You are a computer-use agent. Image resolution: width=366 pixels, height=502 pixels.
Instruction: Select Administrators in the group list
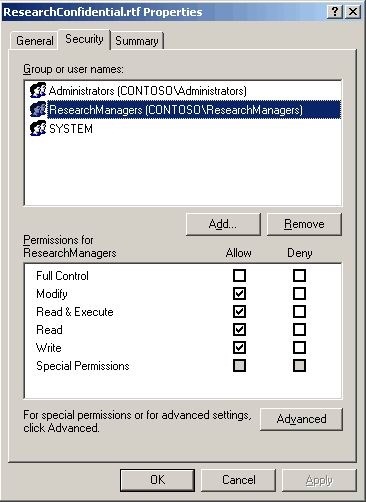148,91
